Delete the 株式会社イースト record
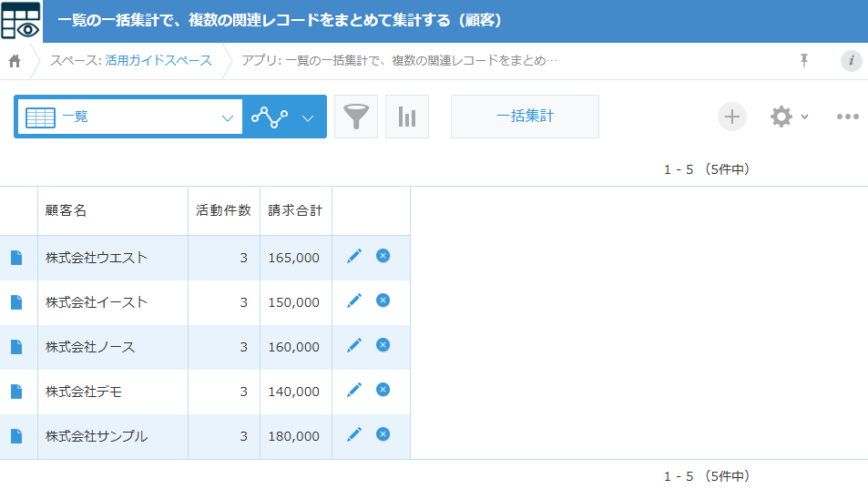 coord(383,301)
